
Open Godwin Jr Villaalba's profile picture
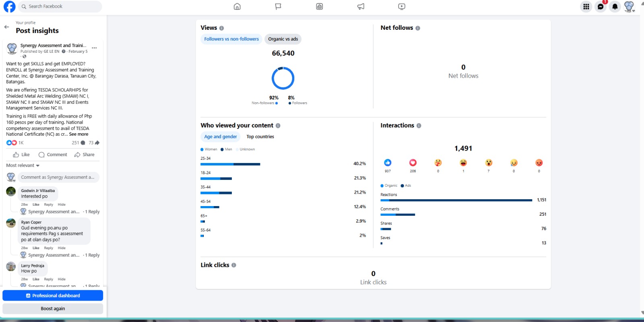(11, 192)
